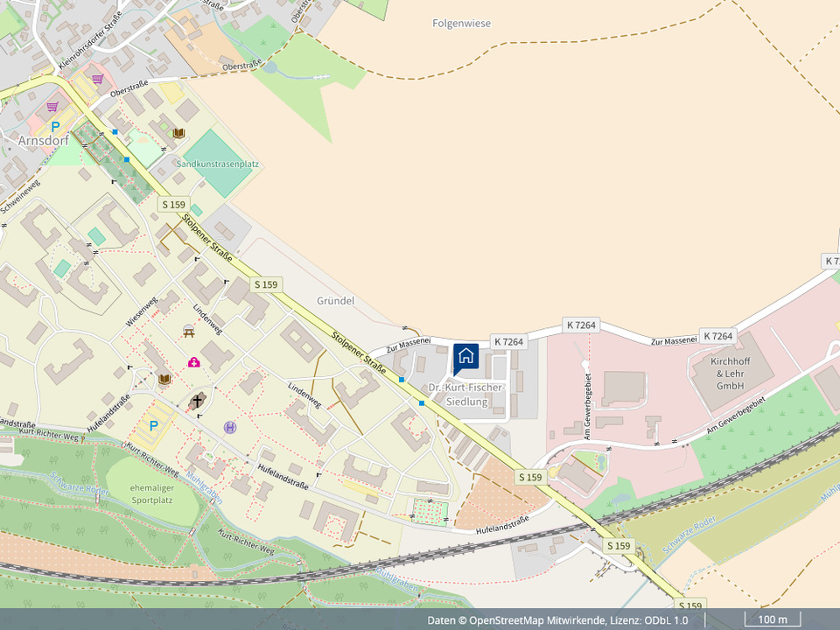This screenshot has width=840, height=630.
Task: Click the Folgenwiese label
Action: [x=461, y=24]
